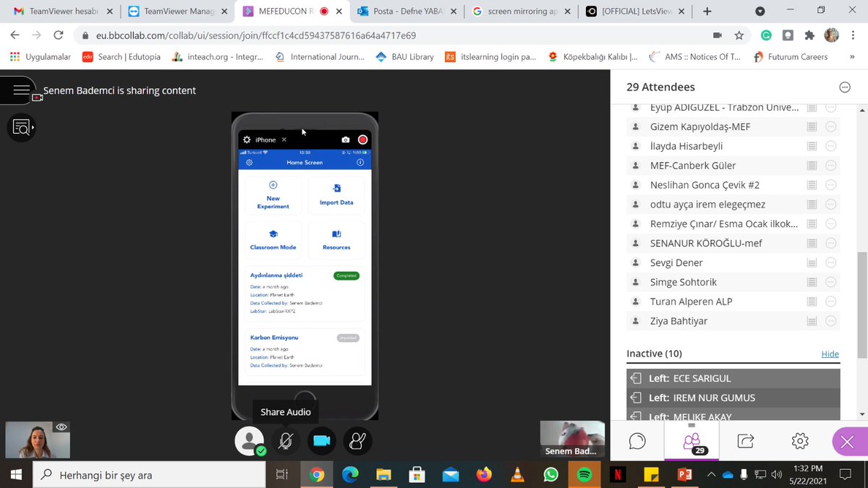Open the Search | Edutopia bookmark

(120, 56)
